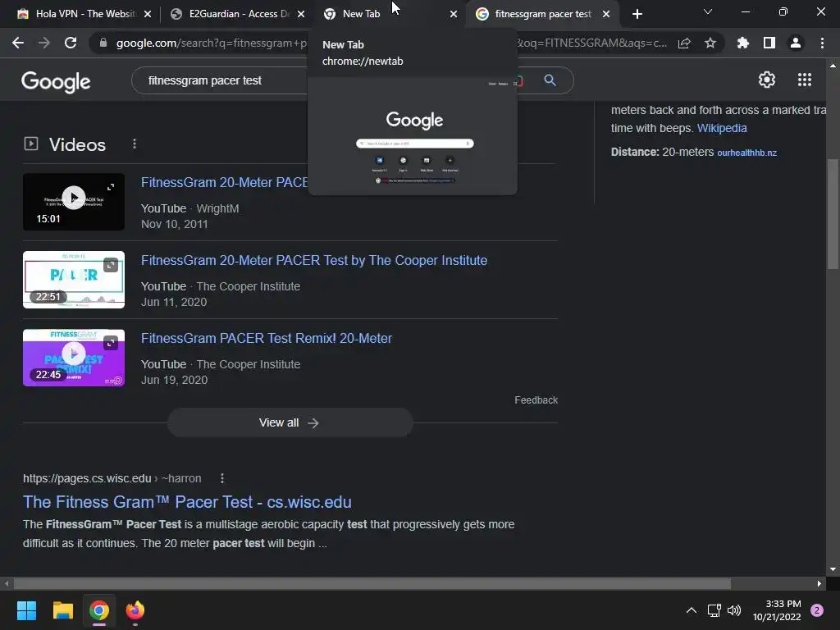Toggle the Chrome side panel

[769, 43]
